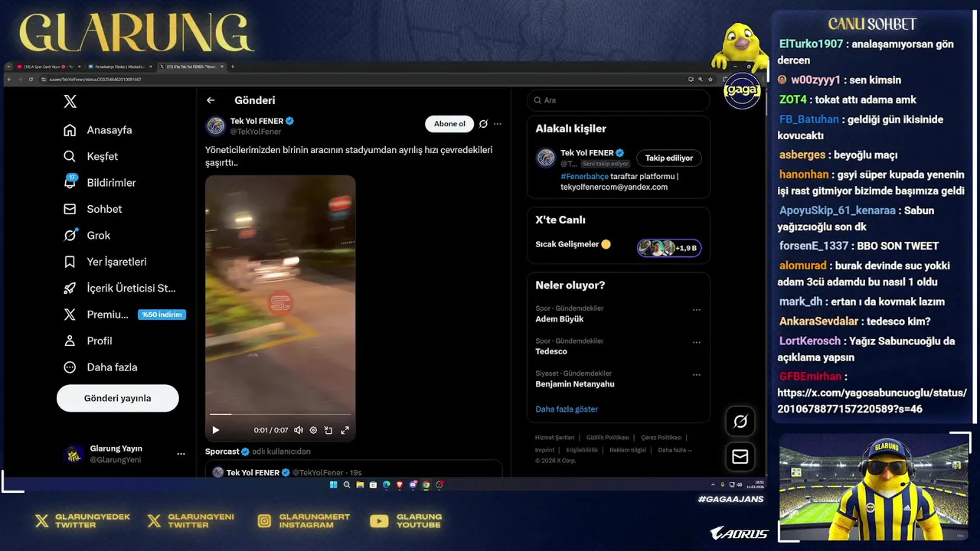Open Adem Büyük trending topic
This screenshot has width=980, height=551.
[559, 319]
